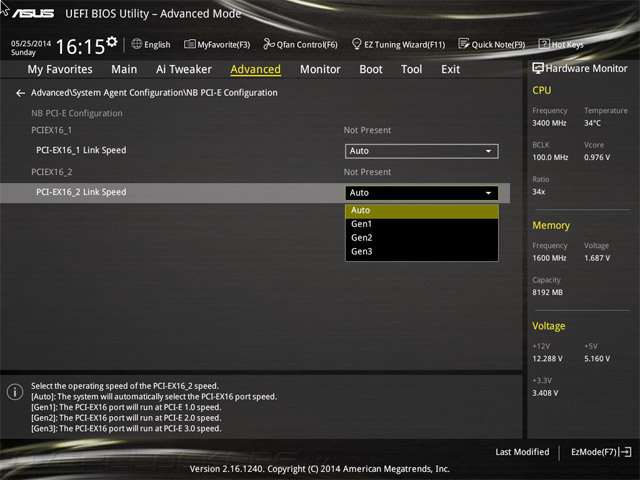
Task: Click the 1.687 V memory voltage value
Action: 597,258
